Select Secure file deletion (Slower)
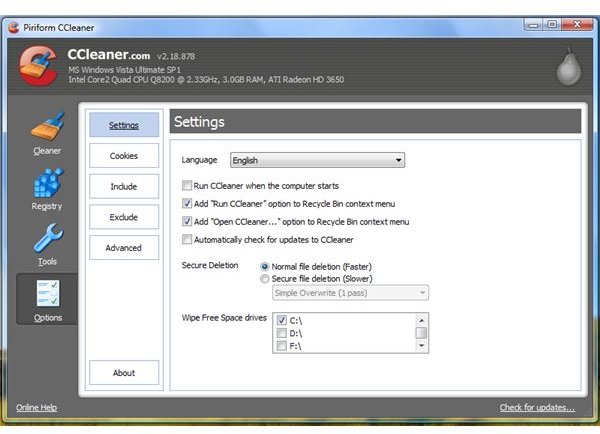 click(x=264, y=279)
